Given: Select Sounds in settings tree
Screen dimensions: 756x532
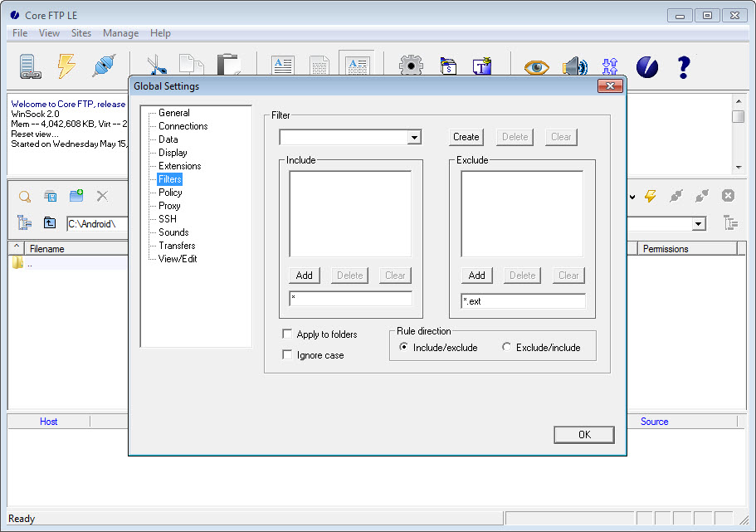Looking at the screenshot, I should (x=173, y=232).
